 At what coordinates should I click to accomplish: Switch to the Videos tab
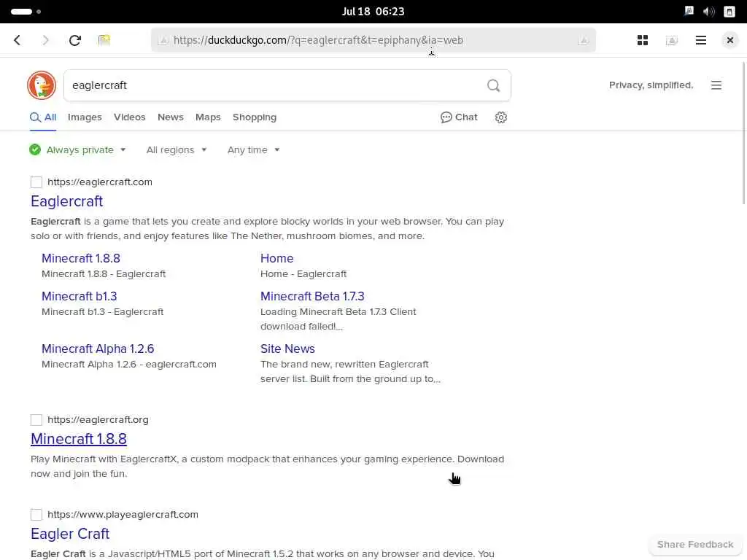tap(130, 117)
